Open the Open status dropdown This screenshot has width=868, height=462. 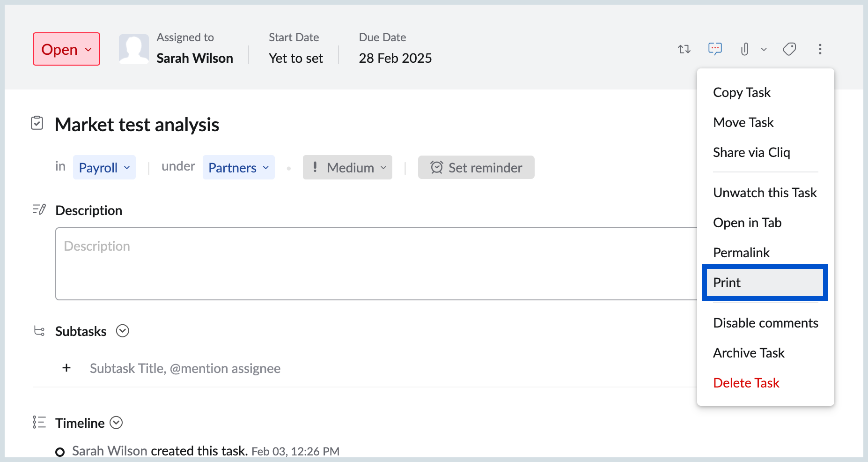[x=66, y=49]
